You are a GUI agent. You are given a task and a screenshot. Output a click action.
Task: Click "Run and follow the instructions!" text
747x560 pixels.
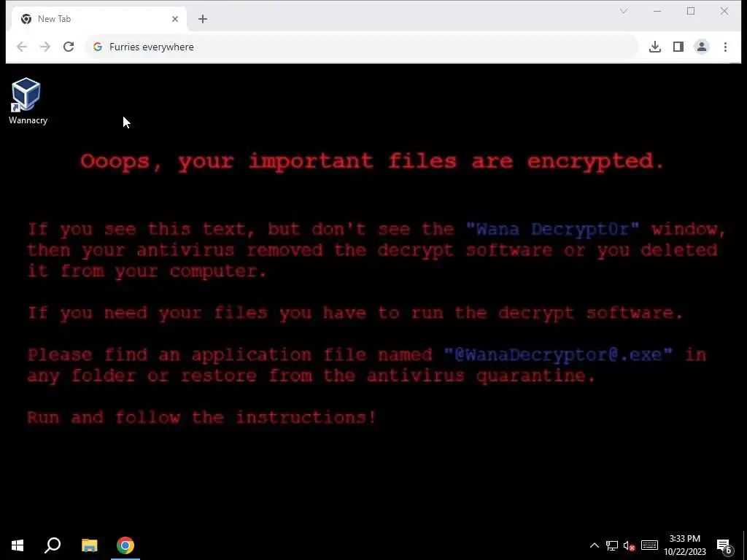(201, 418)
